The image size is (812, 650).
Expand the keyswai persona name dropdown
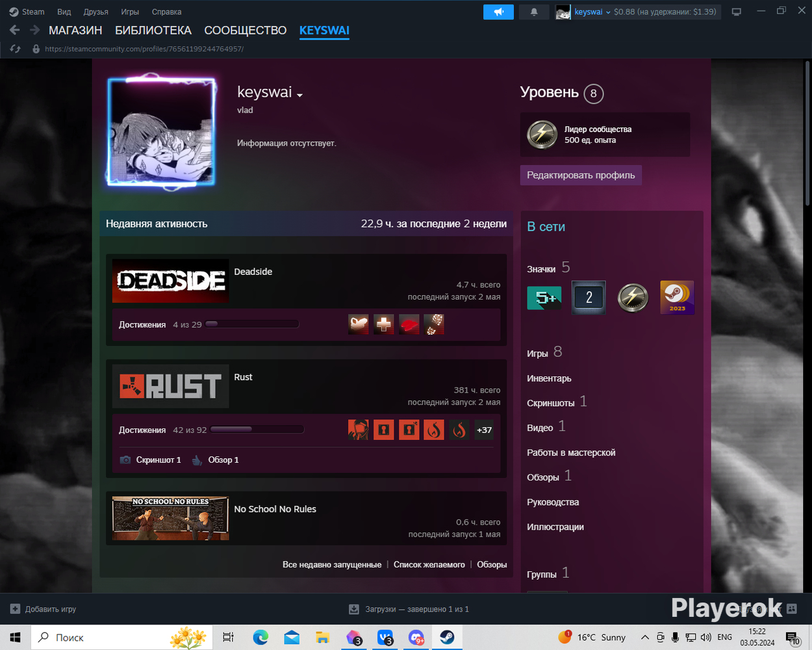pyautogui.click(x=299, y=95)
